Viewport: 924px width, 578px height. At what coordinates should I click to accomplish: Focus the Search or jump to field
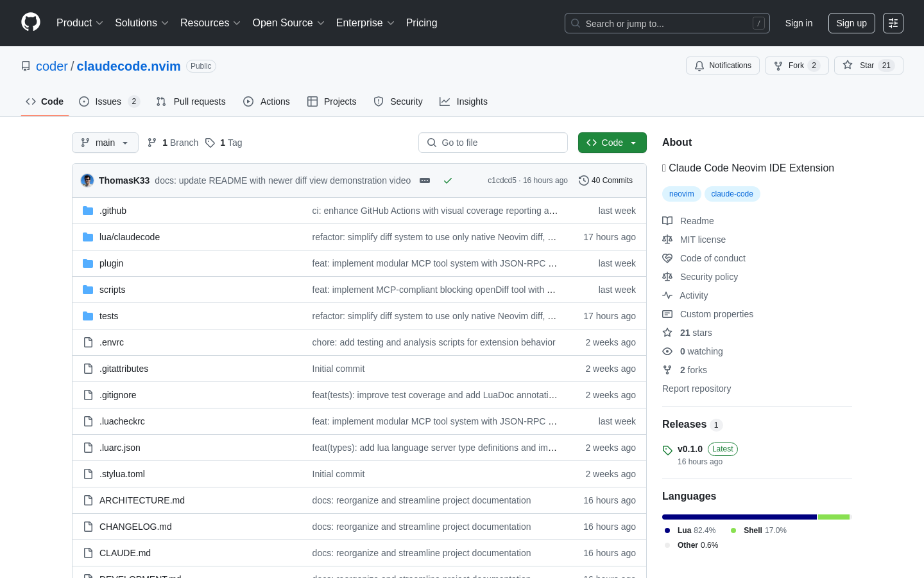667,23
